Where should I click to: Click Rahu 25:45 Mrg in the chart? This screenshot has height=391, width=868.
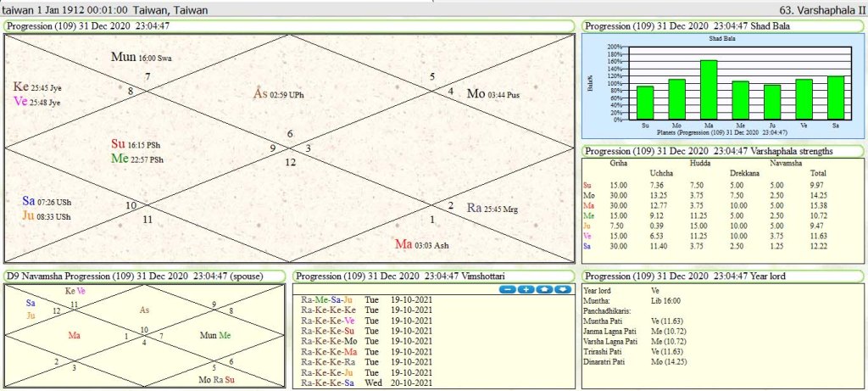point(493,207)
